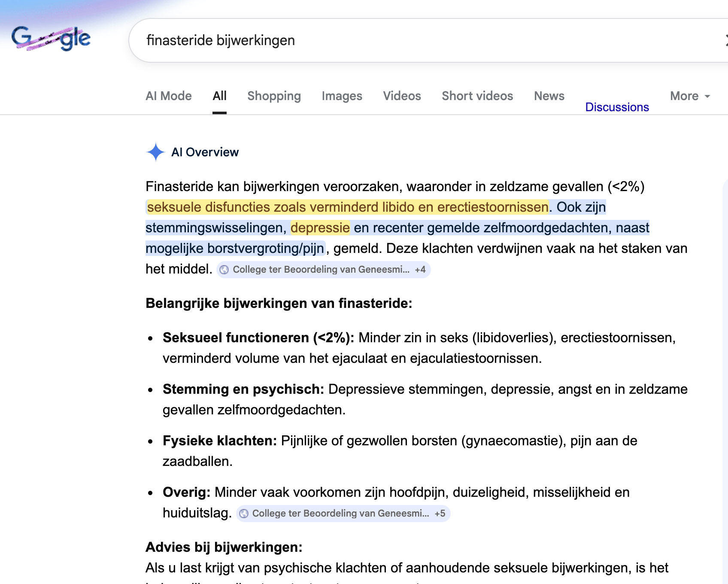728x584 pixels.
Task: Click heading 'Advies bij bijwerkingen:'
Action: click(224, 547)
